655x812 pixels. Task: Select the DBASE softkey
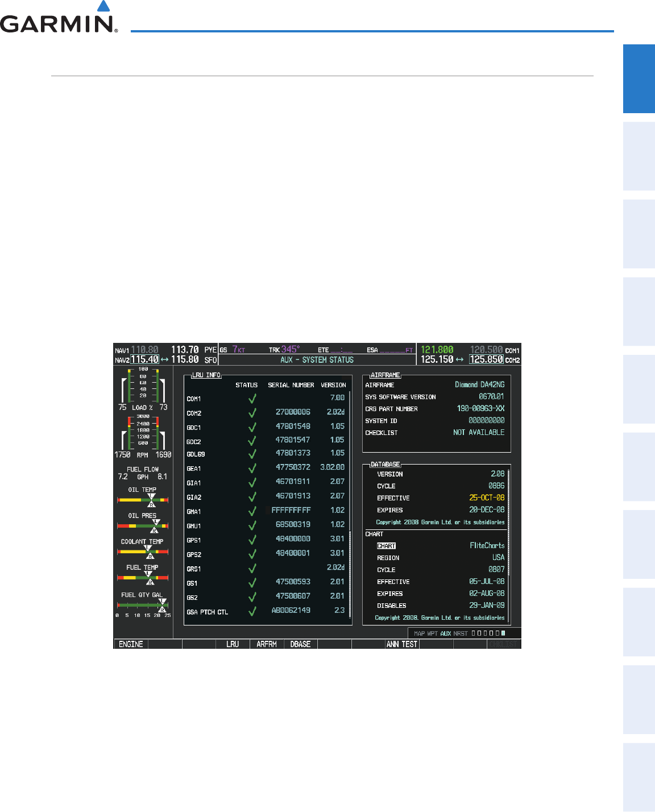pyautogui.click(x=300, y=644)
